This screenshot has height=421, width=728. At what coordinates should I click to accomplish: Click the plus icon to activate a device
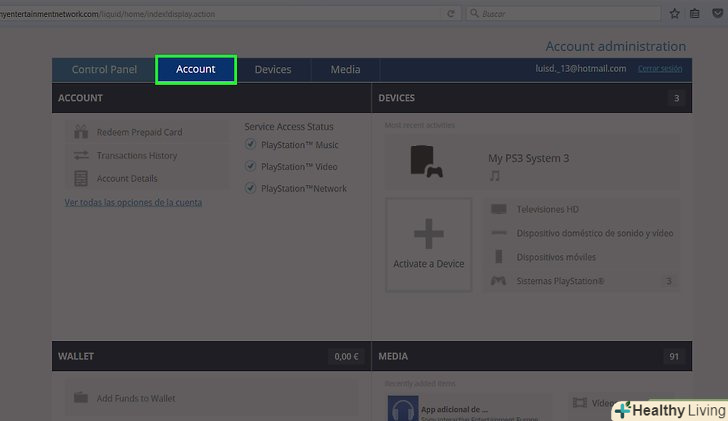(429, 233)
